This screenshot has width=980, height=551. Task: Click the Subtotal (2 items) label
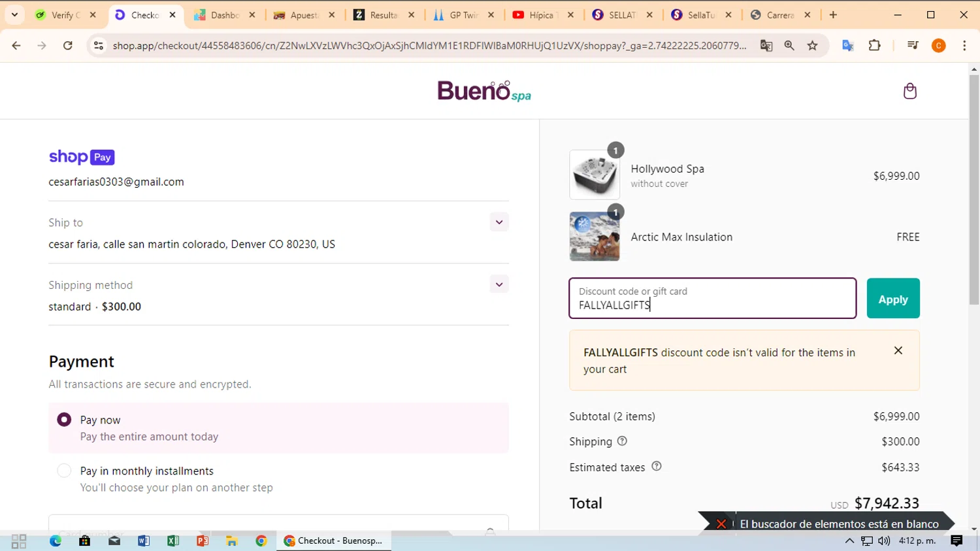[x=612, y=416]
